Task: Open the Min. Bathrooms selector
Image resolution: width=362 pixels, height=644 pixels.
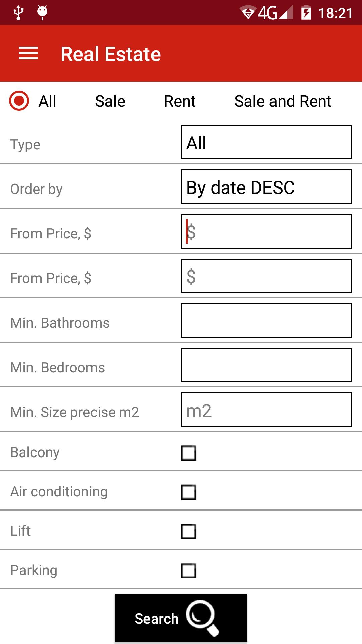Action: coord(266,321)
